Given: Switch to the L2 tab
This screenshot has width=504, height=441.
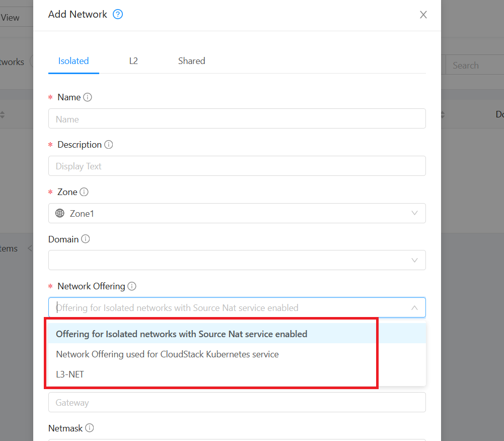Looking at the screenshot, I should (x=133, y=60).
